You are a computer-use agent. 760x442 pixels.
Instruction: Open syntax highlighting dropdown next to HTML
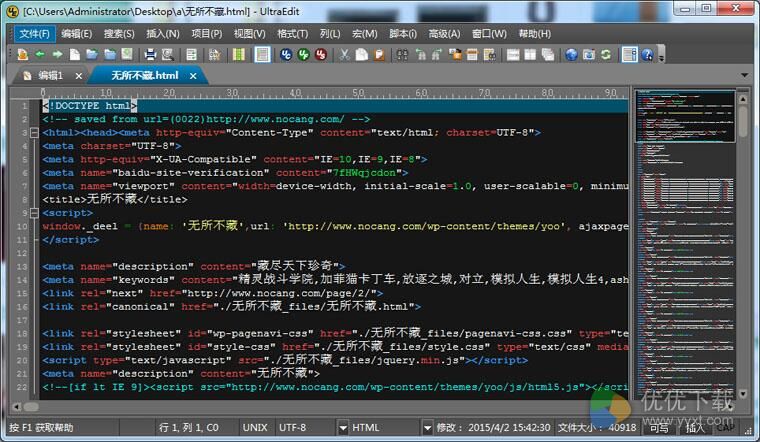427,427
